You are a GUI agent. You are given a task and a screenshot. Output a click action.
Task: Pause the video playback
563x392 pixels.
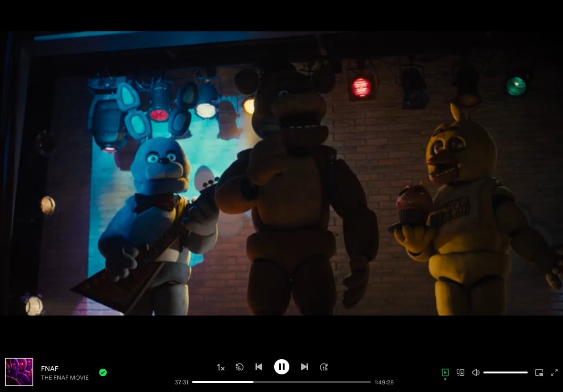[x=281, y=367]
